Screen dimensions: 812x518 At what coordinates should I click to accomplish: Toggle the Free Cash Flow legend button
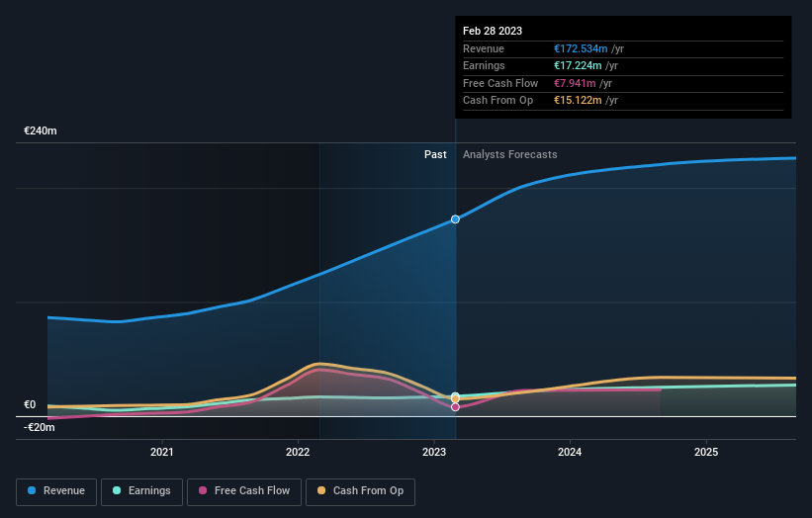[x=244, y=491]
